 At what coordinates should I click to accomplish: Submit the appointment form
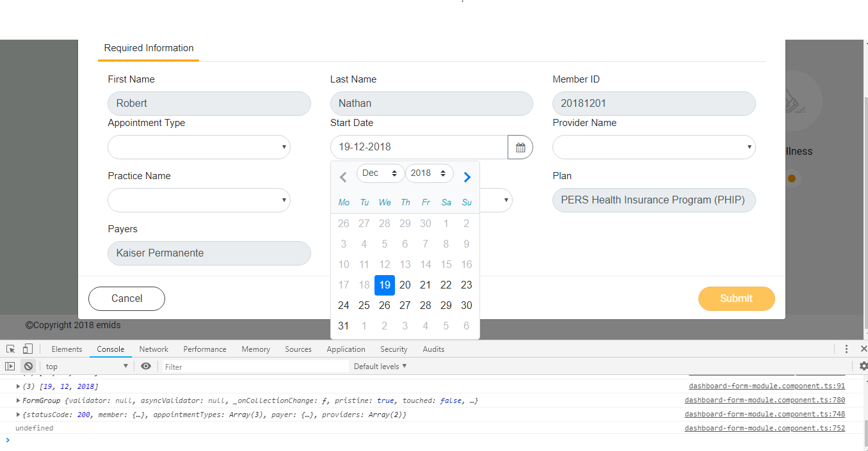coord(736,298)
